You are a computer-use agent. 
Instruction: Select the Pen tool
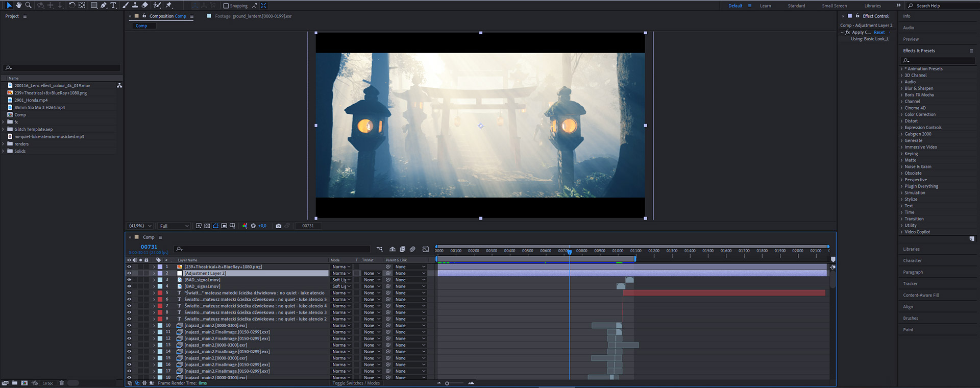pos(104,5)
